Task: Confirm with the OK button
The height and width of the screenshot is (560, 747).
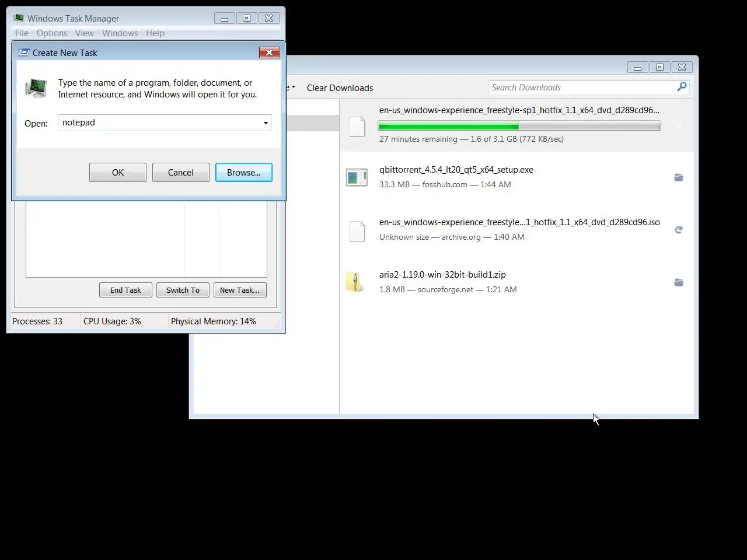Action: tap(118, 172)
